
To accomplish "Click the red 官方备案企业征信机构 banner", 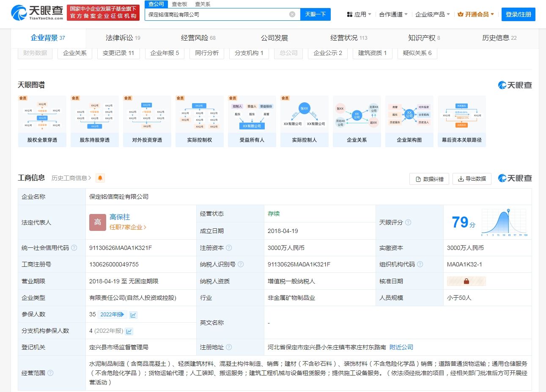I will (104, 13).
